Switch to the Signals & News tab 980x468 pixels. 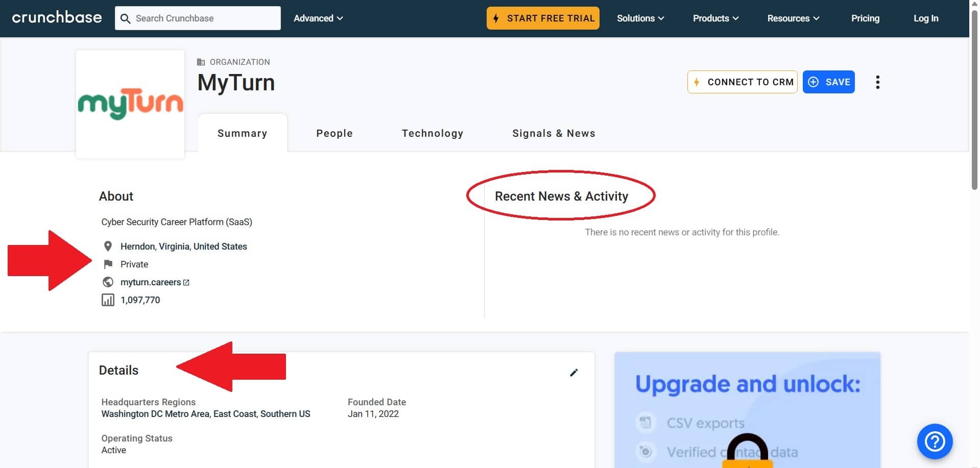554,133
